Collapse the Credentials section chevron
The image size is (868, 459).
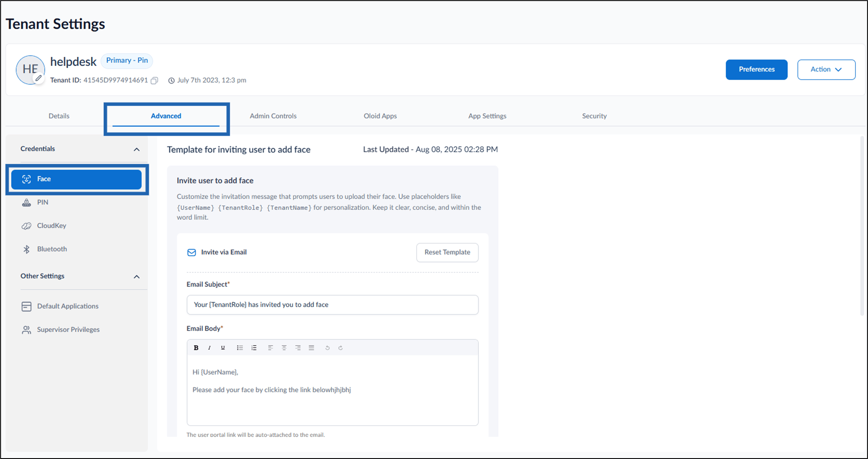click(136, 150)
